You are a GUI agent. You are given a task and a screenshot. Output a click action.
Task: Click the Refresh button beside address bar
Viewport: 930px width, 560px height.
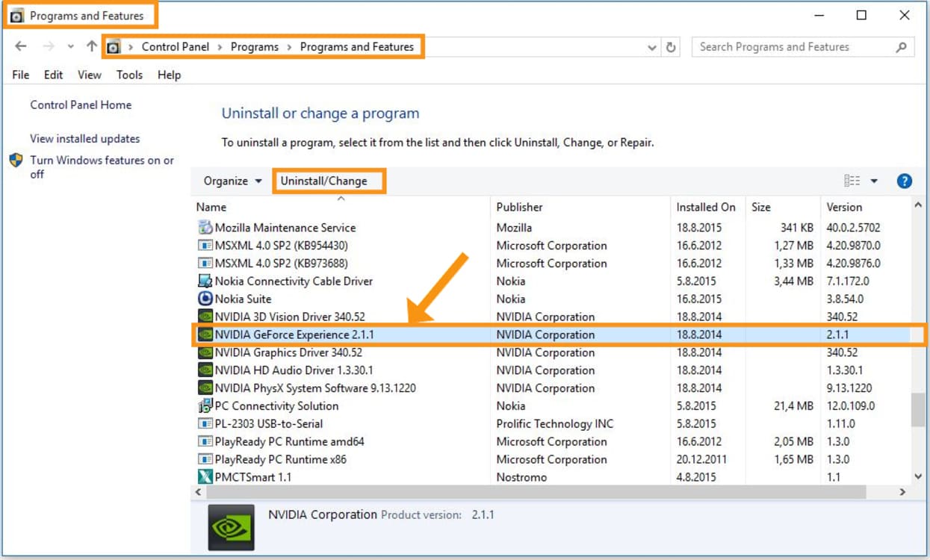[x=671, y=47]
